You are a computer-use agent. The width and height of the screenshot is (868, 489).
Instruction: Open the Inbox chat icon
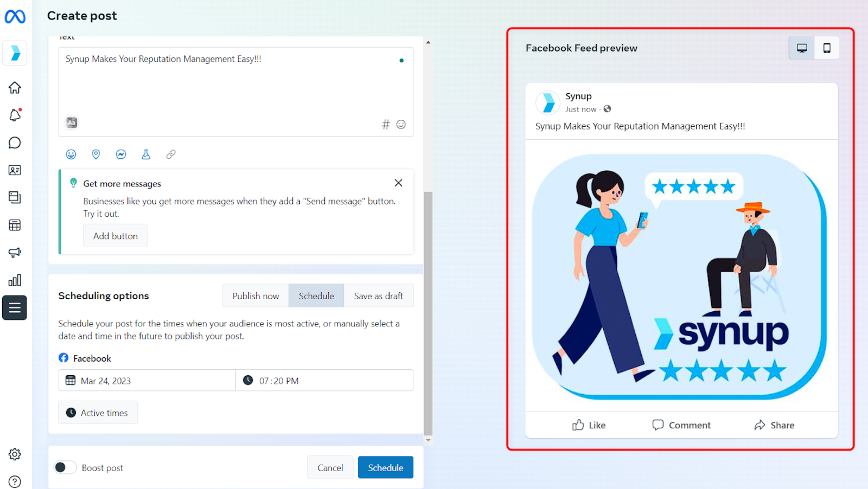[15, 143]
